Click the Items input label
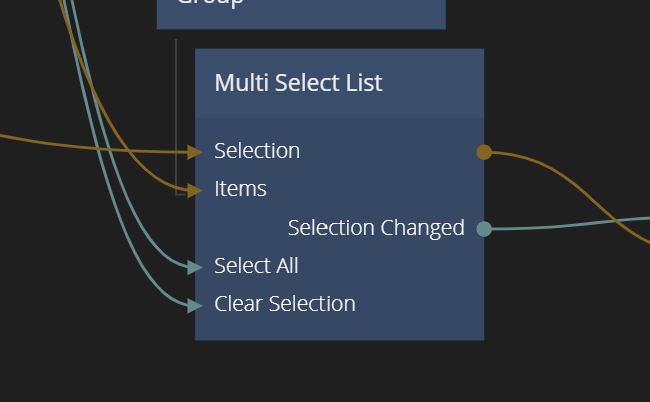Image resolution: width=650 pixels, height=402 pixels. (240, 189)
